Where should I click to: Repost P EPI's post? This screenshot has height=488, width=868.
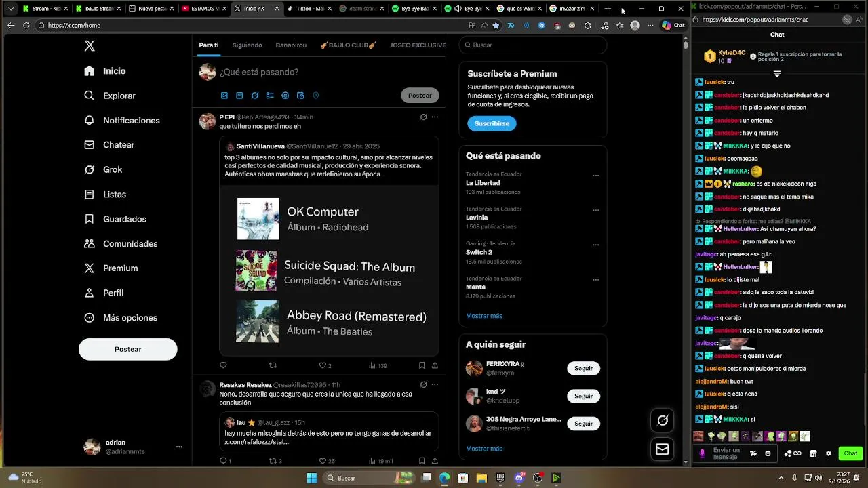point(273,365)
